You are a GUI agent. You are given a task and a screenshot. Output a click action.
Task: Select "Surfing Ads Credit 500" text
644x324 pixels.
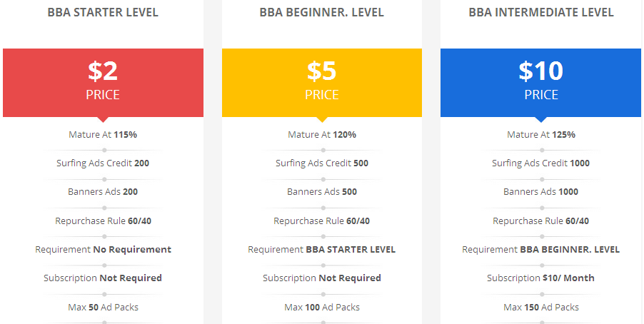[x=322, y=163]
